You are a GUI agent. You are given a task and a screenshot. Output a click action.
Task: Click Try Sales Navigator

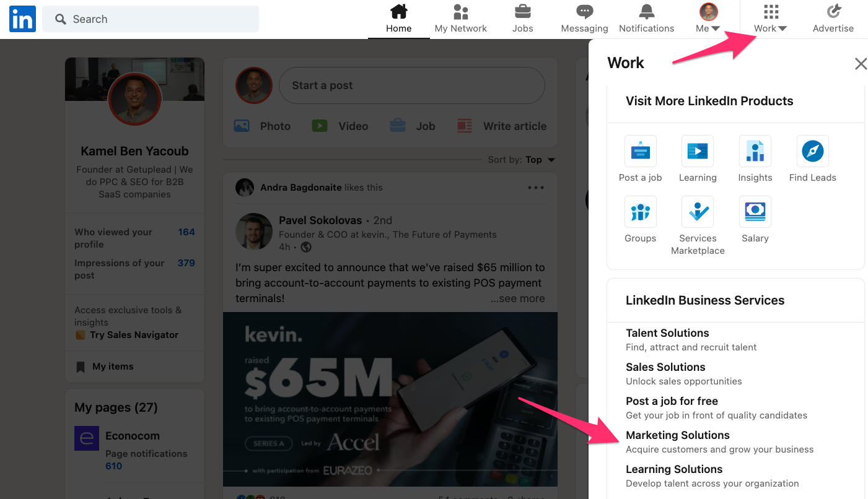(134, 335)
